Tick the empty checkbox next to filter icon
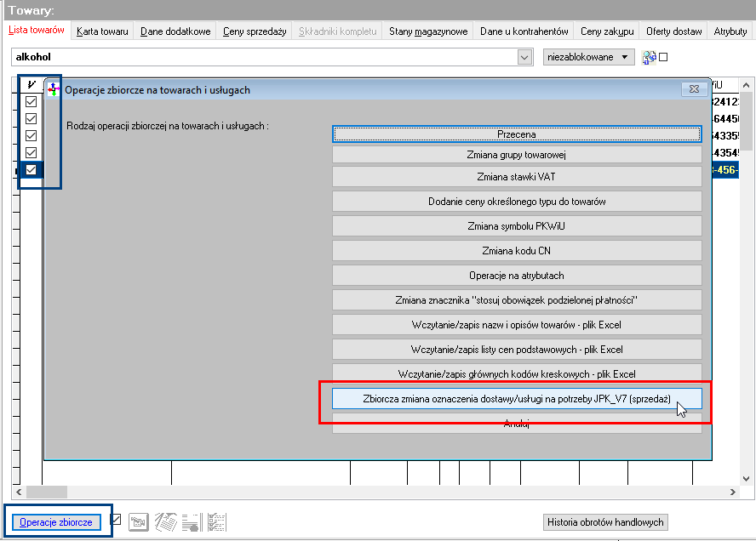Image resolution: width=756 pixels, height=541 pixels. (x=663, y=57)
